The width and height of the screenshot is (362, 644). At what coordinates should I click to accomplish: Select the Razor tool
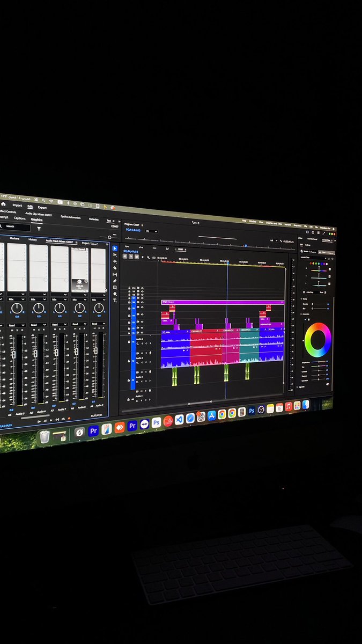[x=115, y=268]
